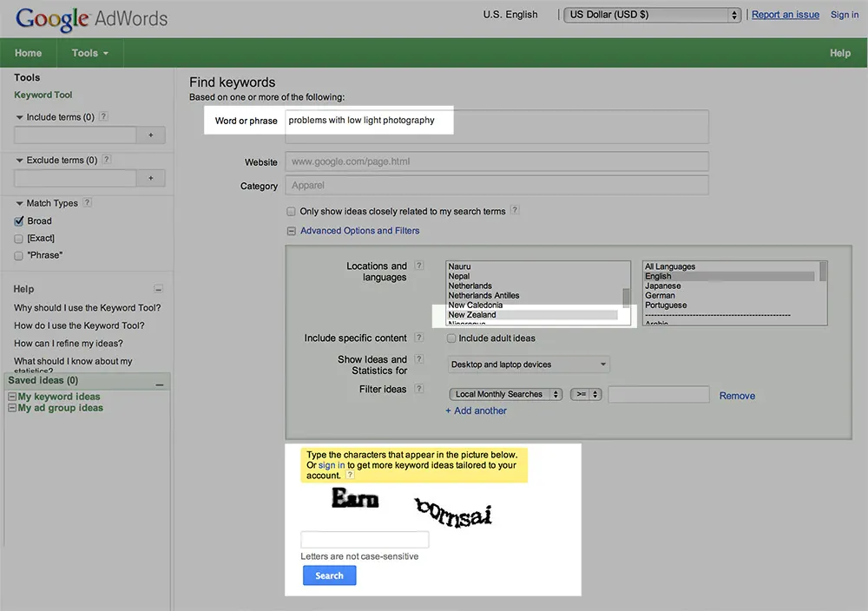Click Category input field
This screenshot has height=611, width=868.
tap(496, 186)
